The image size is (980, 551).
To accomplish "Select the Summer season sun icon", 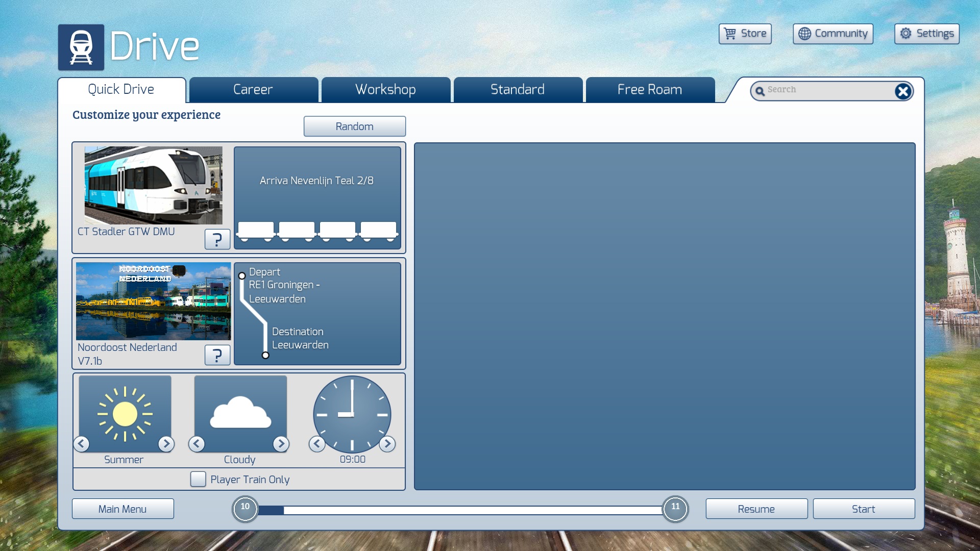I will (x=125, y=413).
